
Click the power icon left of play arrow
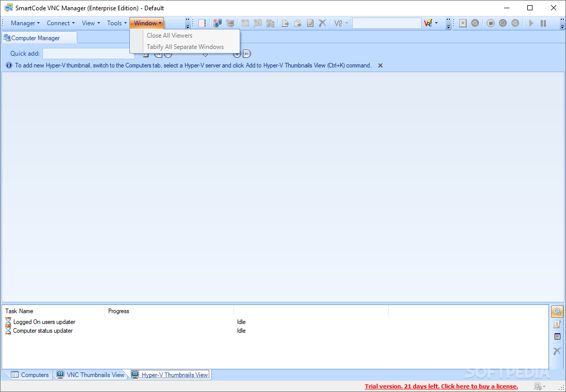point(515,23)
